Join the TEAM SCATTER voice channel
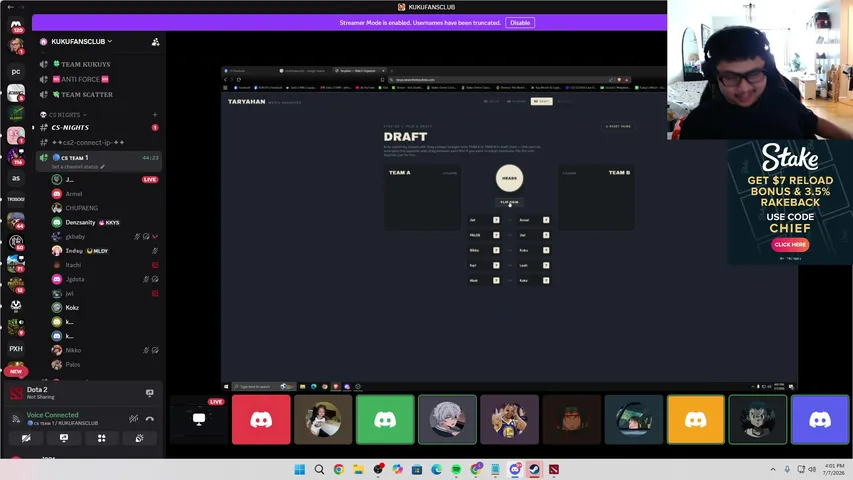Image resolution: width=853 pixels, height=480 pixels. tap(99, 95)
